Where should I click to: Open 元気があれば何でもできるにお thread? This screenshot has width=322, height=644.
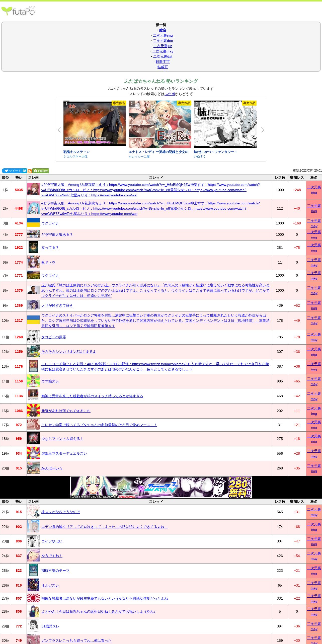(x=66, y=411)
